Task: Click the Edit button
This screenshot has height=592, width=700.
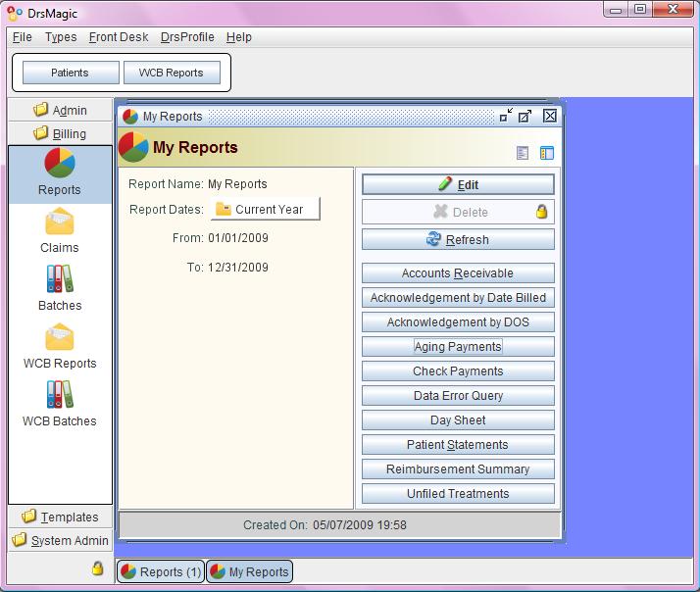Action: point(458,184)
